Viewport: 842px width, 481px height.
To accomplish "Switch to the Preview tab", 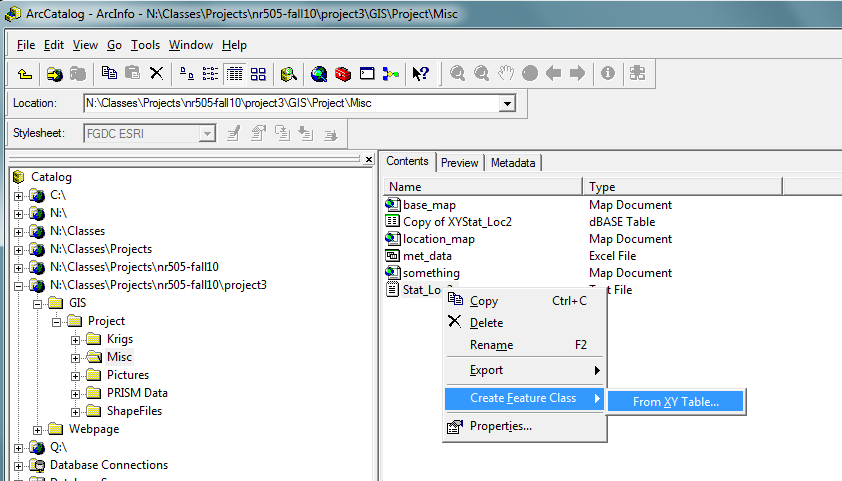I will click(x=459, y=162).
